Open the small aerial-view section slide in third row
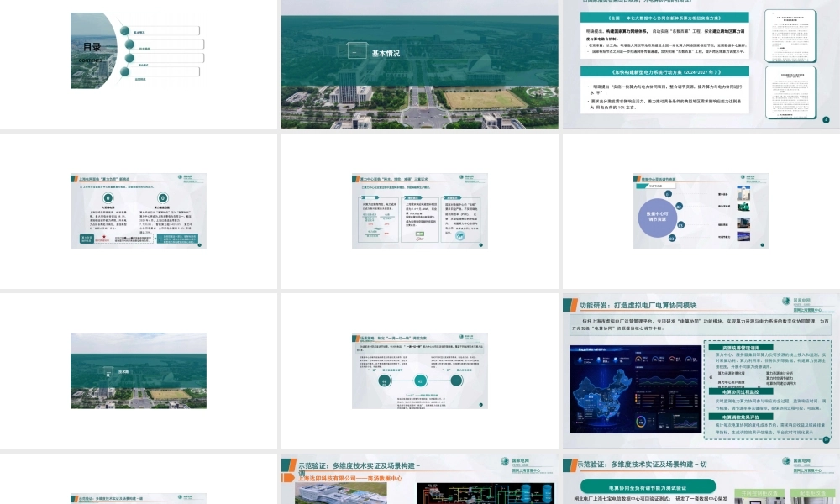 pos(138,370)
